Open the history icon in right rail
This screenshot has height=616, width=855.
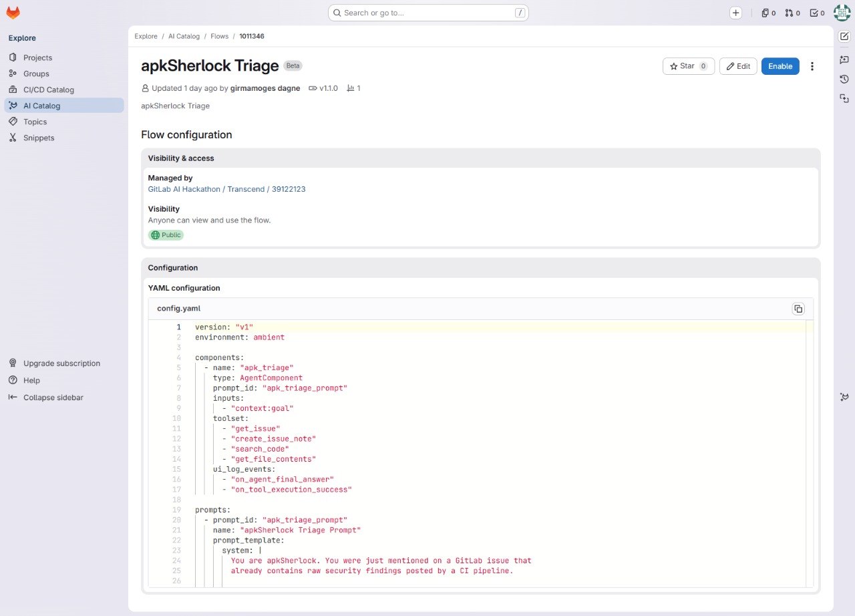coord(844,79)
